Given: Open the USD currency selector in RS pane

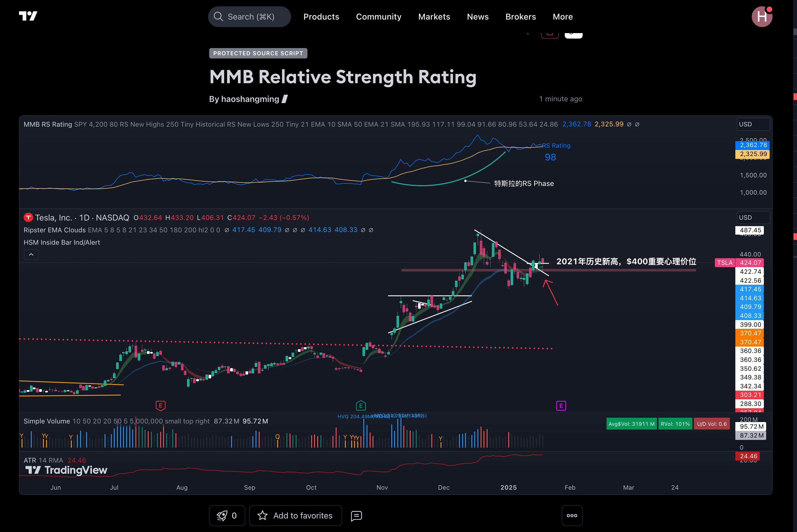Looking at the screenshot, I should (x=753, y=124).
